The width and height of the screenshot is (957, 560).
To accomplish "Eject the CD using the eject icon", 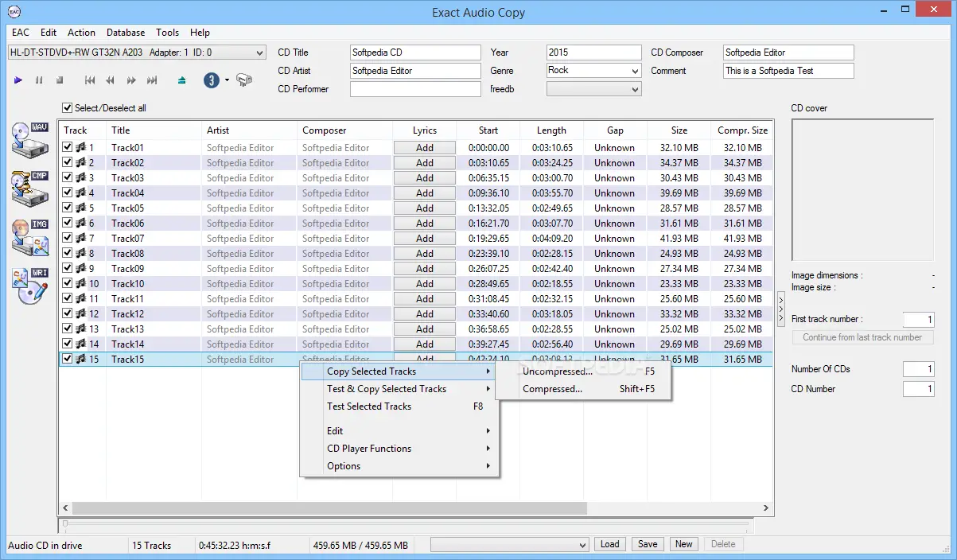I will [x=182, y=80].
